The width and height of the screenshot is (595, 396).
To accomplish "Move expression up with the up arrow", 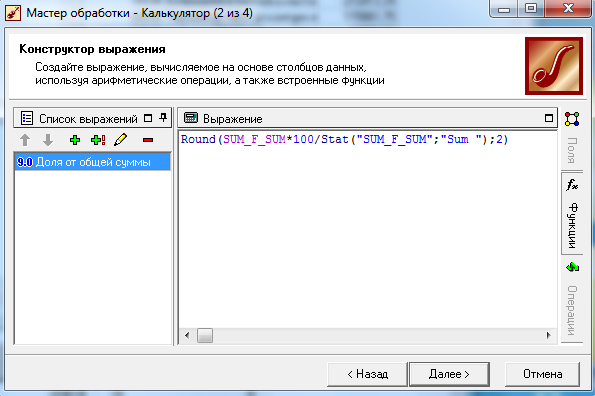I will click(x=25, y=140).
